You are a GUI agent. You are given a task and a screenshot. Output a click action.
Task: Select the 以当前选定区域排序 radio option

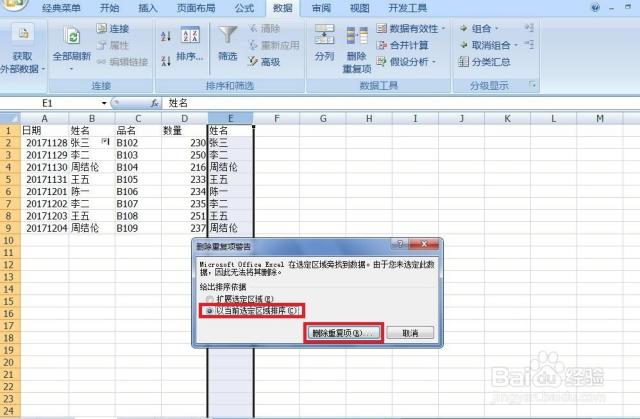point(210,310)
